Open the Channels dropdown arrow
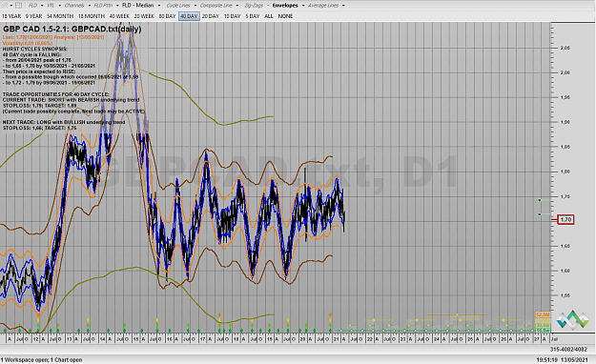 click(x=89, y=6)
